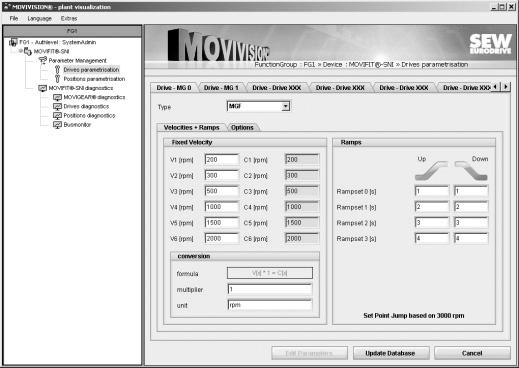Click the MOVIVISION title bar app icon
The width and height of the screenshot is (519, 368).
point(7,7)
